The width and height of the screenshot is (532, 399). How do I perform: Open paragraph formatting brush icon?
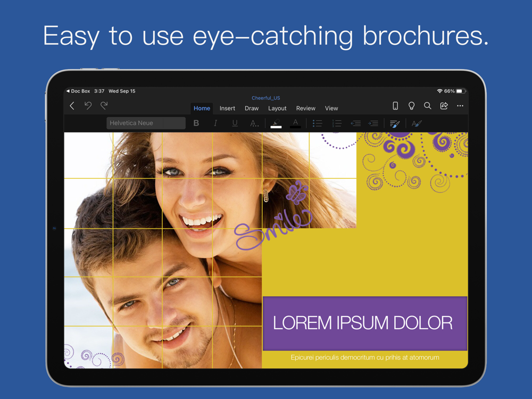pyautogui.click(x=395, y=124)
